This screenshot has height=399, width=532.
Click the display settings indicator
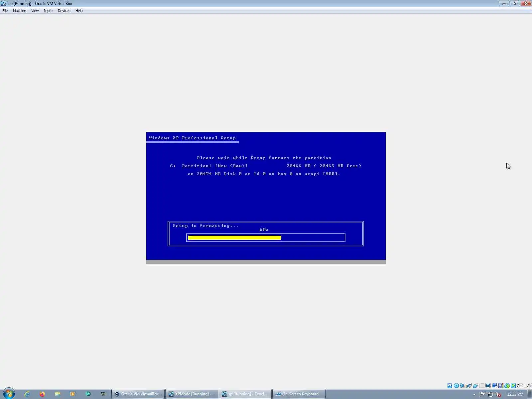[x=488, y=386]
